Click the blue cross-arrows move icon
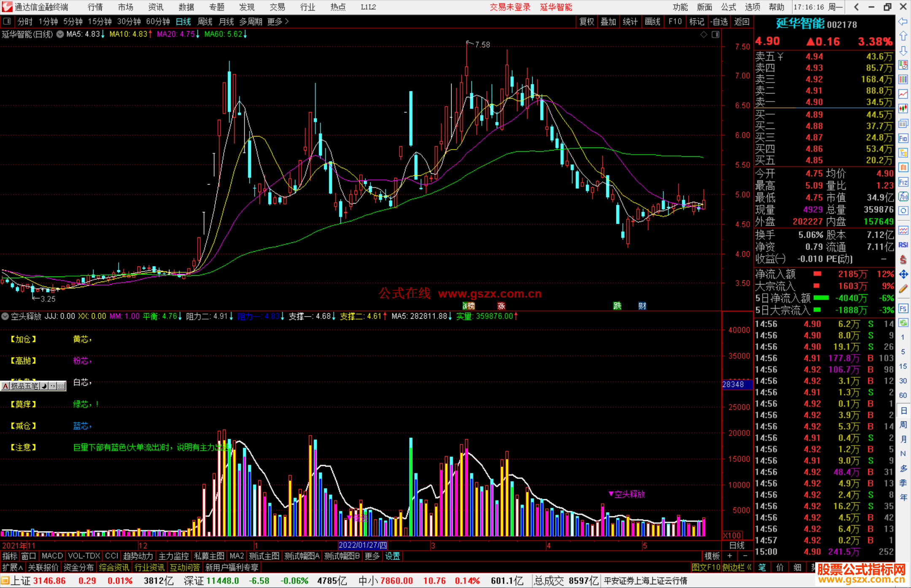Image resolution: width=911 pixels, height=588 pixels. [x=903, y=274]
